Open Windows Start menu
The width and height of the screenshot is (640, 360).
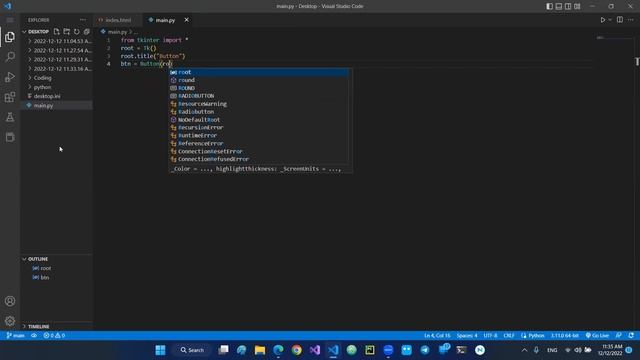coord(160,350)
